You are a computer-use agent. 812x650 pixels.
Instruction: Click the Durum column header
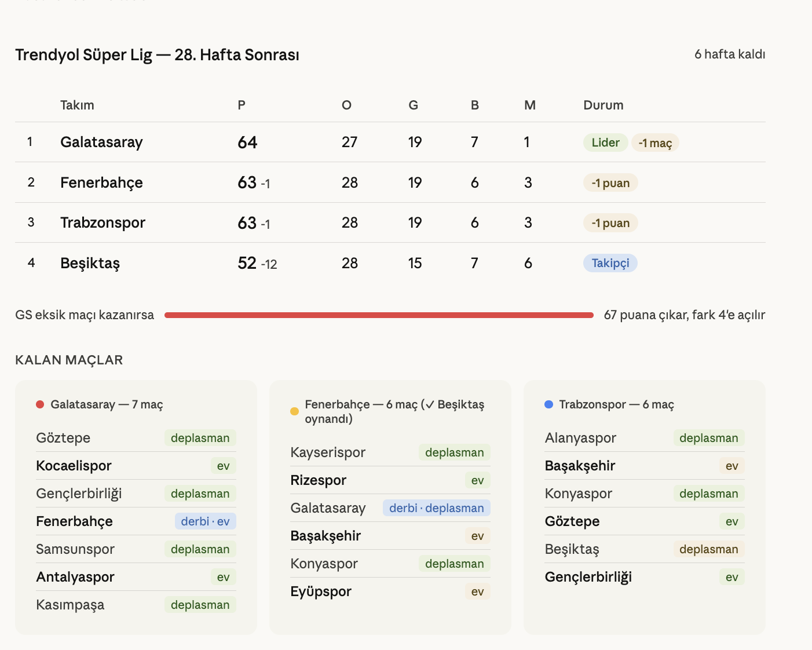pyautogui.click(x=603, y=105)
